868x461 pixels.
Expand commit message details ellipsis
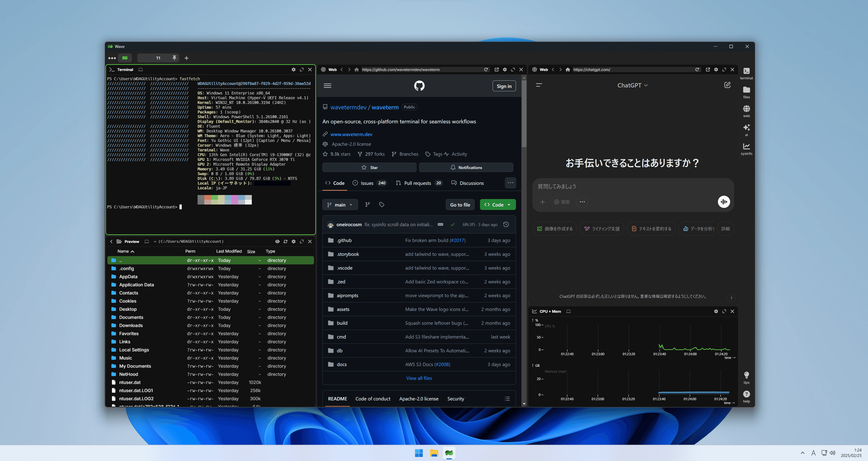[x=440, y=224]
